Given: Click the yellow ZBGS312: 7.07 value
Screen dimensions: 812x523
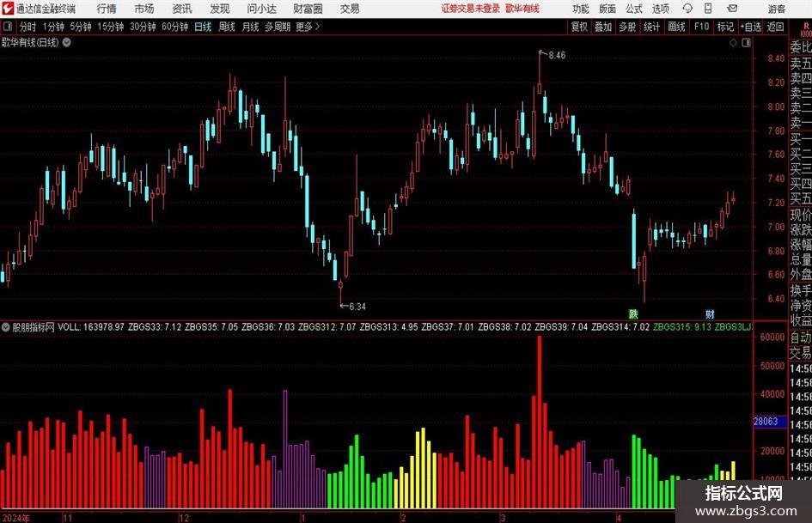Looking at the screenshot, I should click(x=327, y=327).
